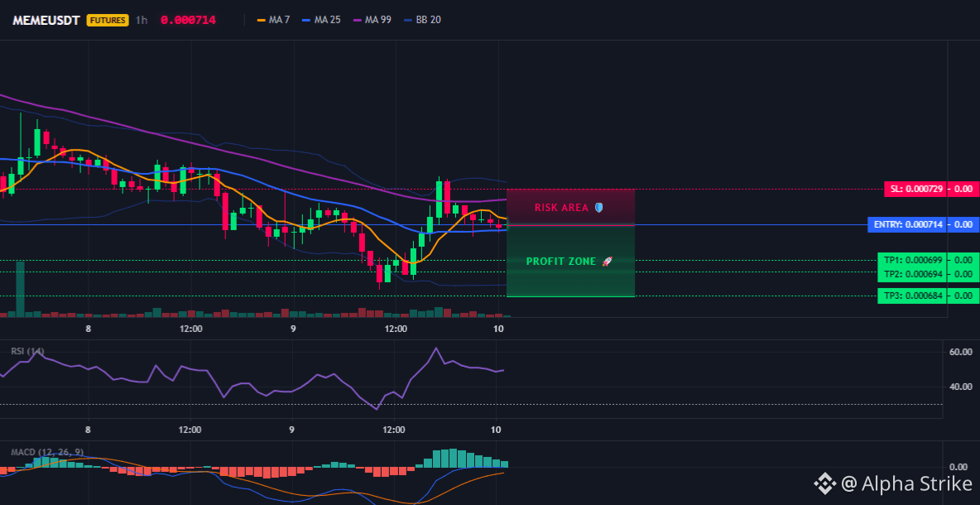Image resolution: width=980 pixels, height=505 pixels.
Task: Open the MEMEUSDT symbol selector
Action: (x=46, y=20)
